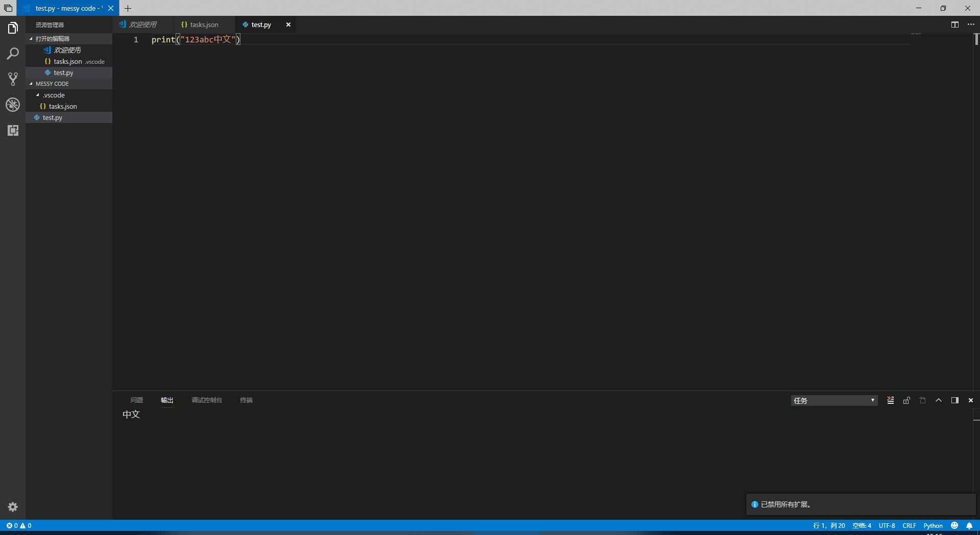Screen dimensions: 980x535
Task: Toggle lock scrolling in output panel
Action: pos(906,400)
